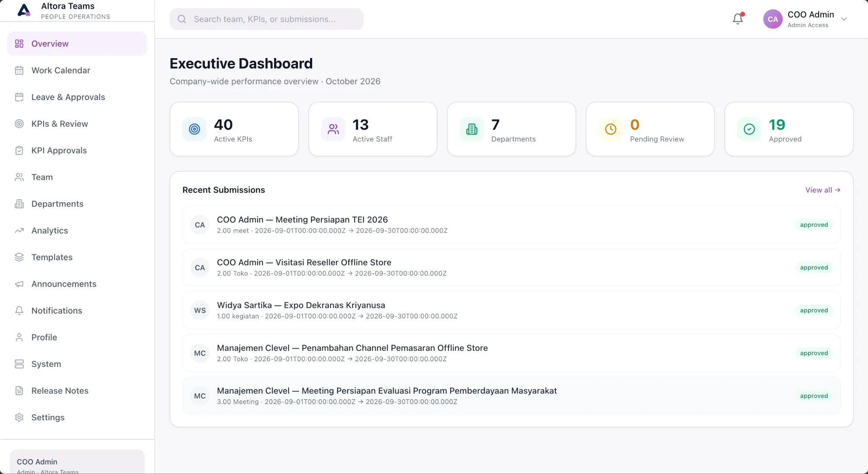Open the Notifications menu item
Image resolution: width=868 pixels, height=474 pixels.
point(77,311)
